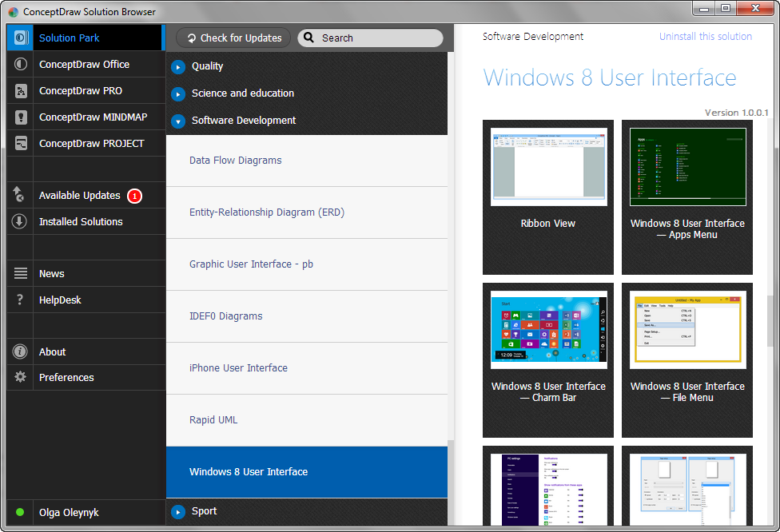Select Rapid UML solution
The width and height of the screenshot is (780, 532).
click(x=306, y=420)
